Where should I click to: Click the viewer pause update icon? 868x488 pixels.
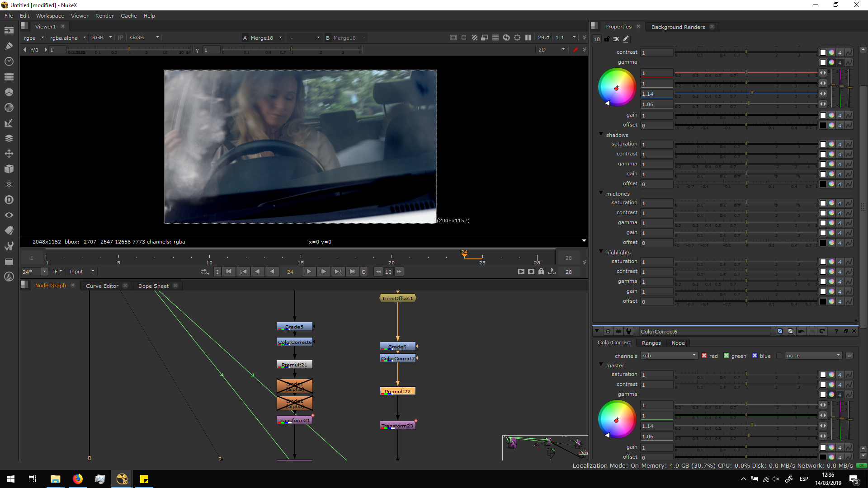pyautogui.click(x=528, y=38)
